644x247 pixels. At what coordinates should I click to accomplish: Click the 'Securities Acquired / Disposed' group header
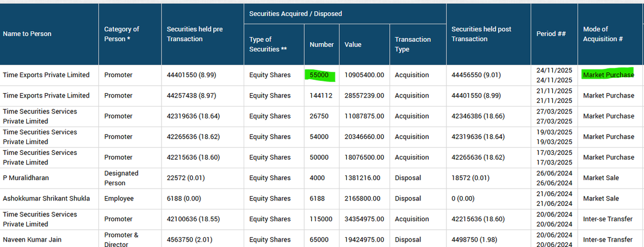click(x=296, y=13)
